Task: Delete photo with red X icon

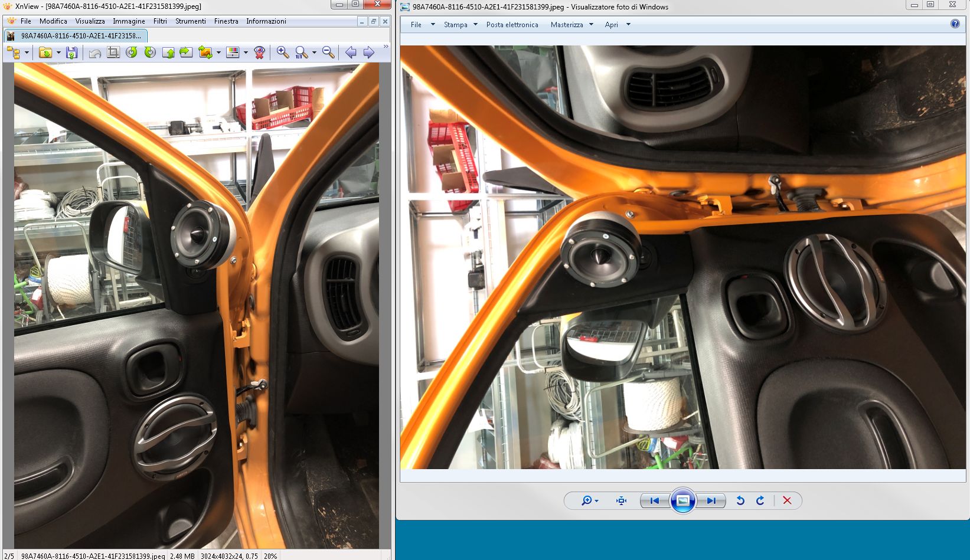Action: pyautogui.click(x=787, y=500)
